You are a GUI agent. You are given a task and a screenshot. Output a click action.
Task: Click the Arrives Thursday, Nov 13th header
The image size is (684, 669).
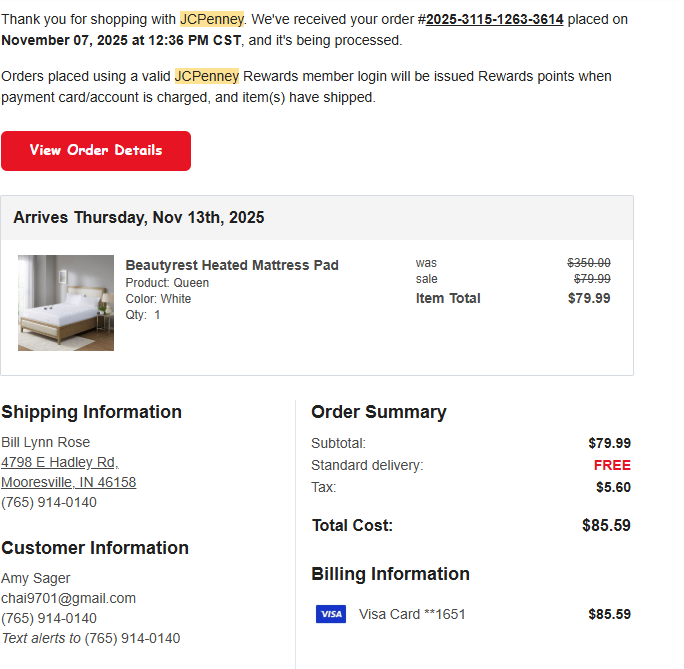tap(139, 218)
